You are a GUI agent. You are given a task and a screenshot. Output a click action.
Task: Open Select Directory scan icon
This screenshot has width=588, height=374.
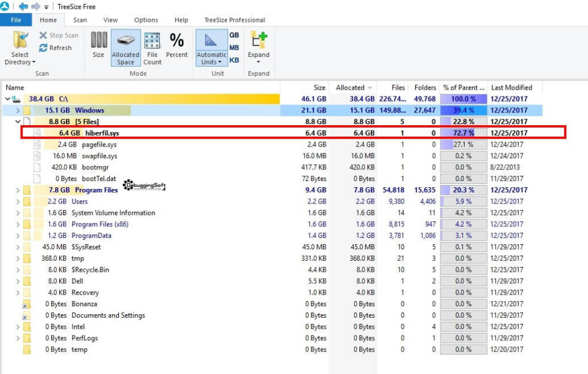pos(20,40)
